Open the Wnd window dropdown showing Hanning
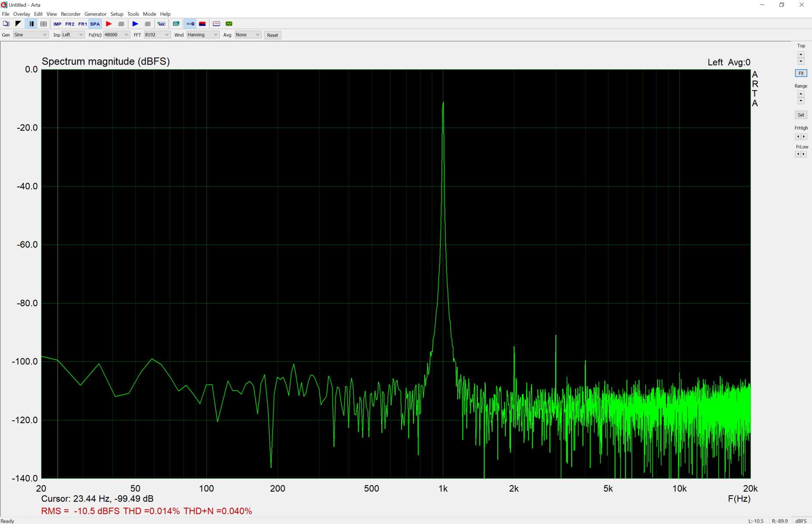 (203, 34)
